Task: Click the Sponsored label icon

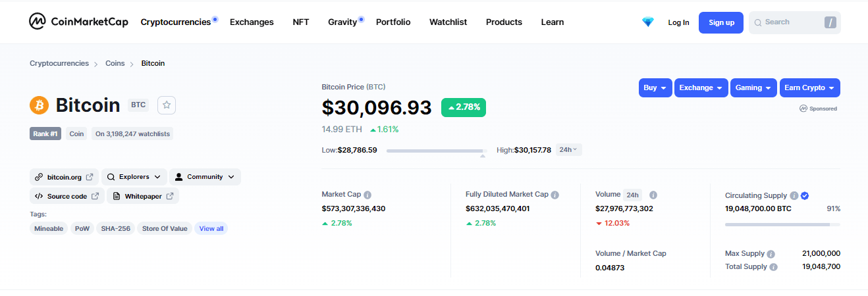Action: (x=803, y=109)
